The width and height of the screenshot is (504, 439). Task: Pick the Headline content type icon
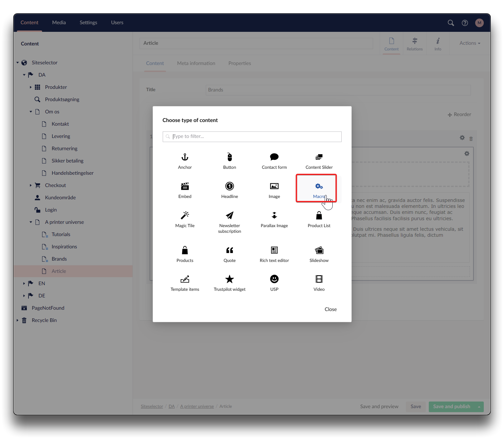click(230, 186)
